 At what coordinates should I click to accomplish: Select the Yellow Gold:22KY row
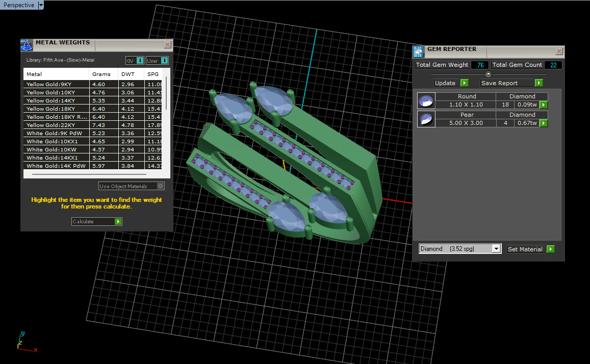click(x=93, y=125)
